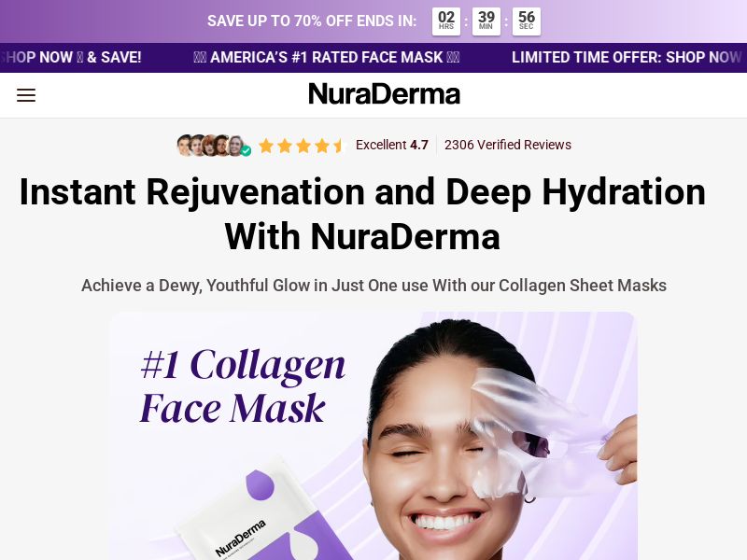Click the half-filled fifth star

click(339, 145)
